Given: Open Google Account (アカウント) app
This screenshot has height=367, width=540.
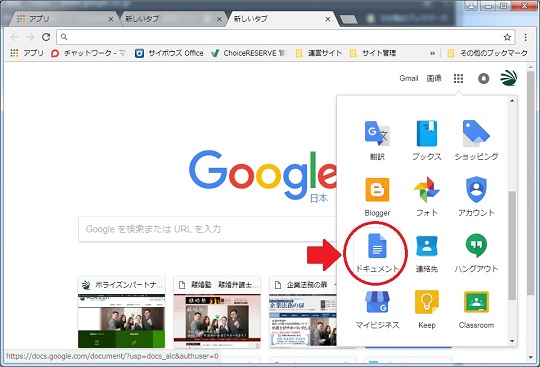Looking at the screenshot, I should point(476,197).
